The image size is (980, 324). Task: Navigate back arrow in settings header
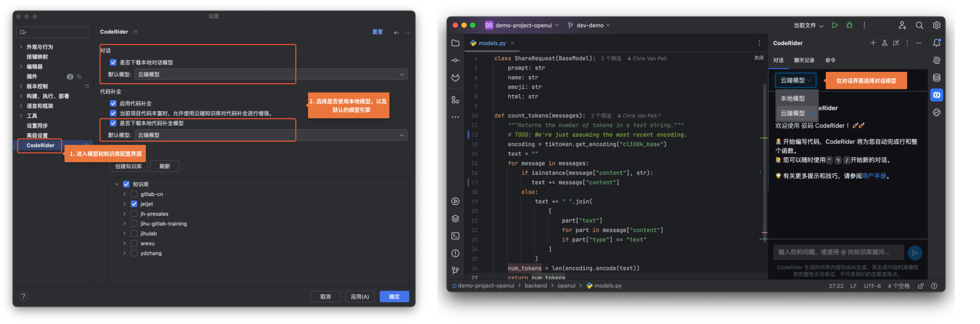coord(396,33)
